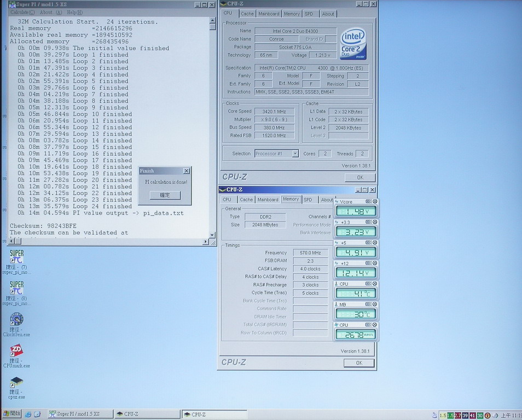The image size is (522, 420).
Task: Switch to About tab in the processor CPU-Z window
Action: coord(328,14)
